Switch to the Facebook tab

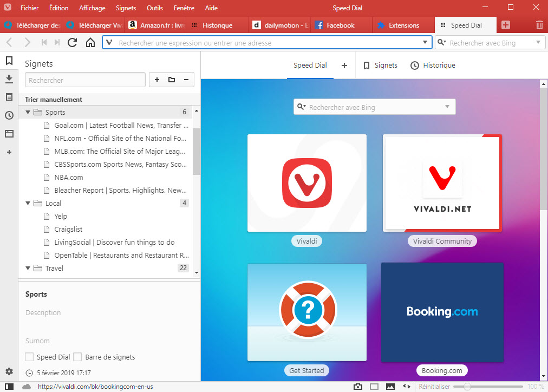pyautogui.click(x=341, y=25)
